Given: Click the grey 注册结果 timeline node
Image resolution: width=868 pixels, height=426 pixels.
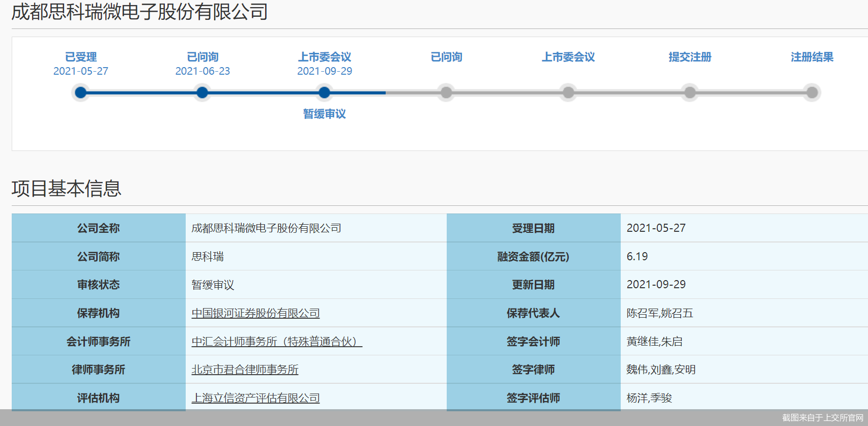Looking at the screenshot, I should point(812,93).
